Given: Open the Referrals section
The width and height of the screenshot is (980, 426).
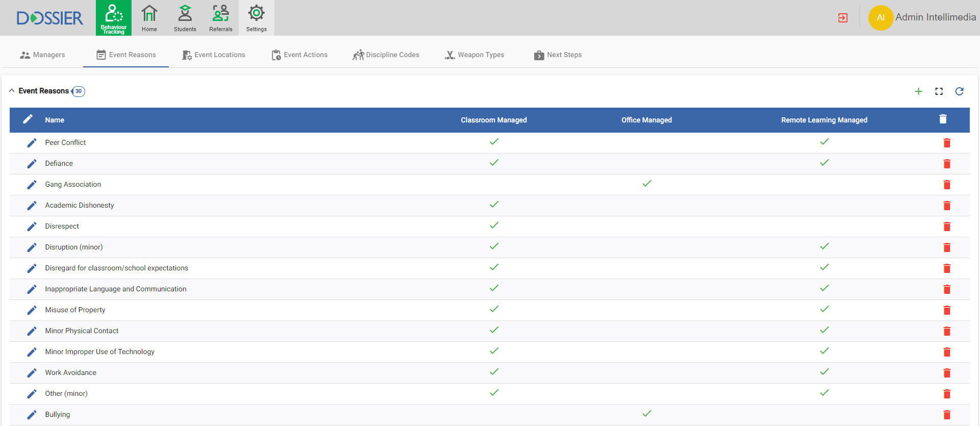Looking at the screenshot, I should [220, 18].
